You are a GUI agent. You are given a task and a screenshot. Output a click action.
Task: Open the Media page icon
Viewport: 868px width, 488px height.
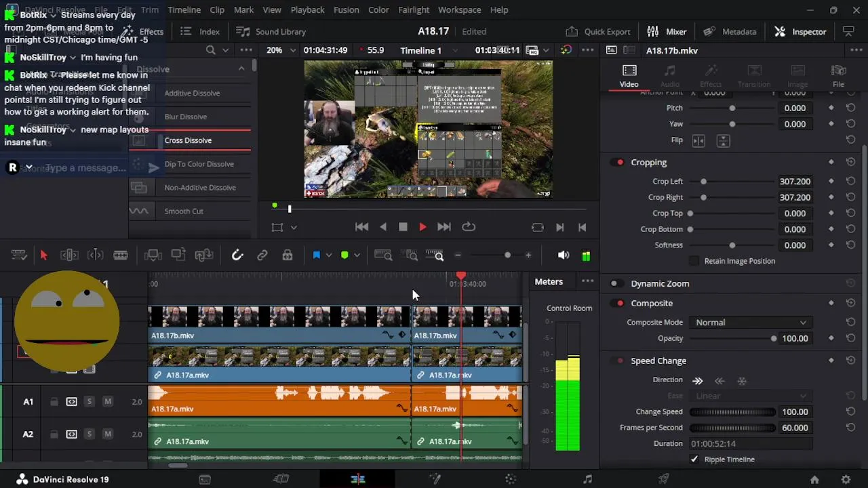click(x=205, y=479)
